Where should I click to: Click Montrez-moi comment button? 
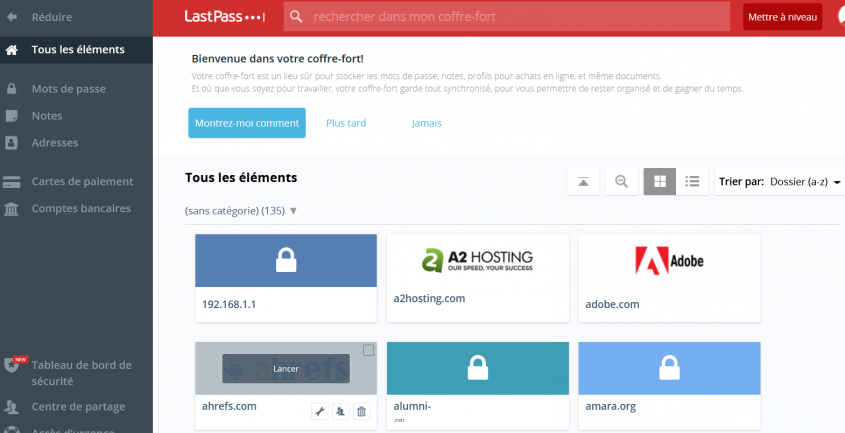247,123
